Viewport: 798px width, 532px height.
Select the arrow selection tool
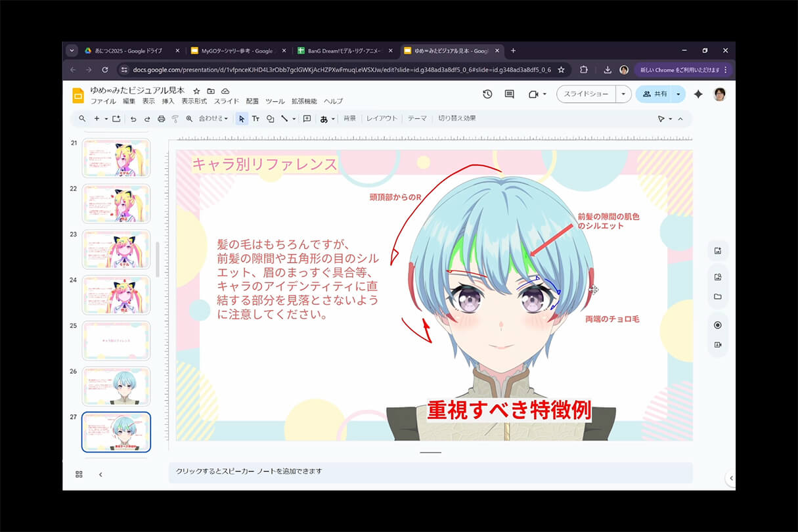[243, 119]
